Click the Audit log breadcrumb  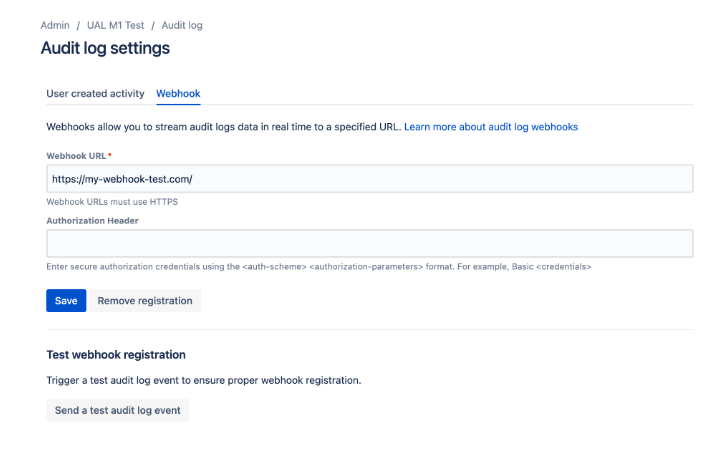click(182, 25)
